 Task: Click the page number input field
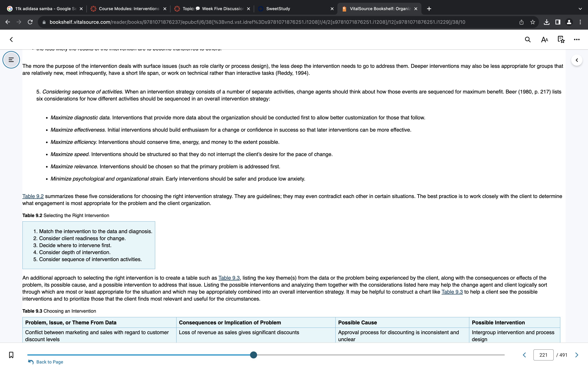pyautogui.click(x=543, y=355)
